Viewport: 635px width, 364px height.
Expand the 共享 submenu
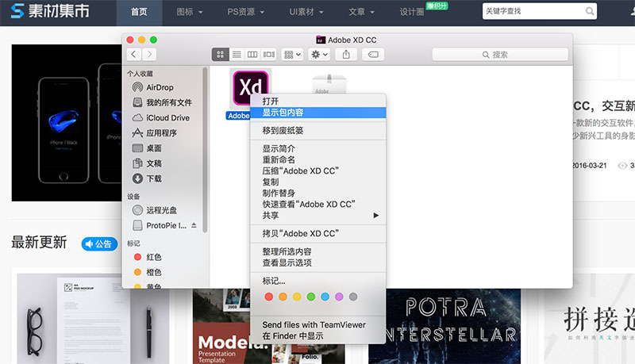pos(318,215)
